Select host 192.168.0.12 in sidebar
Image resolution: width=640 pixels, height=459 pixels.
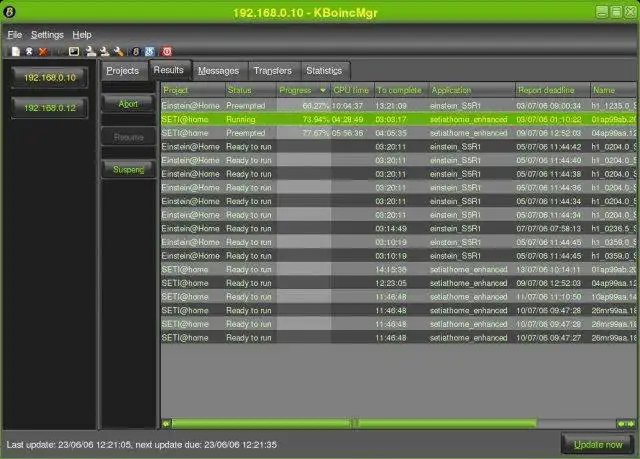pos(50,108)
